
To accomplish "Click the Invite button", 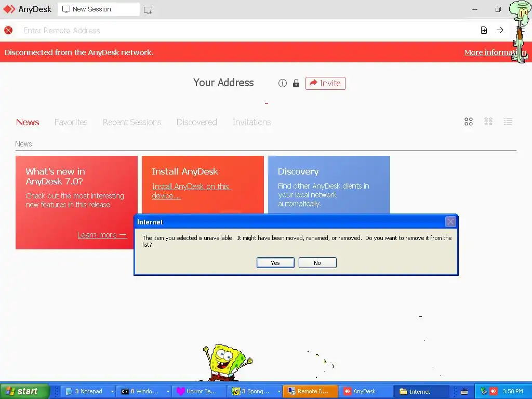I will (325, 83).
